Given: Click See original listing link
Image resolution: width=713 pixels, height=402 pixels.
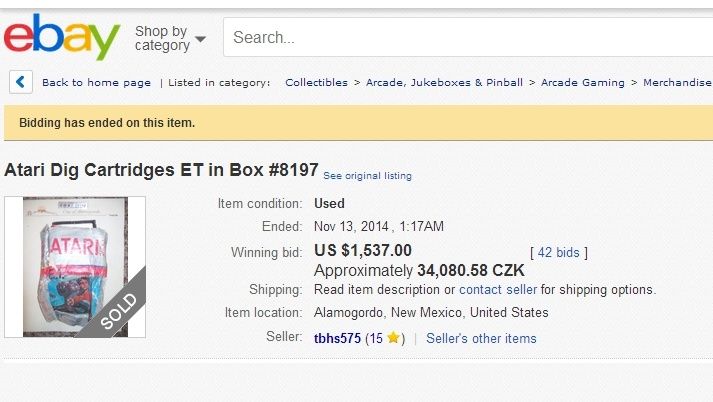Looking at the screenshot, I should point(367,176).
